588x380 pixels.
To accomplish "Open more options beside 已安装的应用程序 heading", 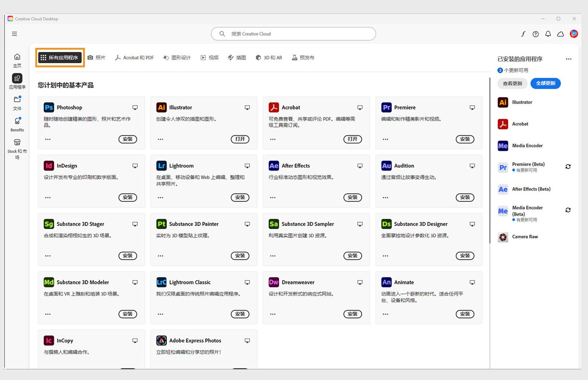I will coord(569,59).
